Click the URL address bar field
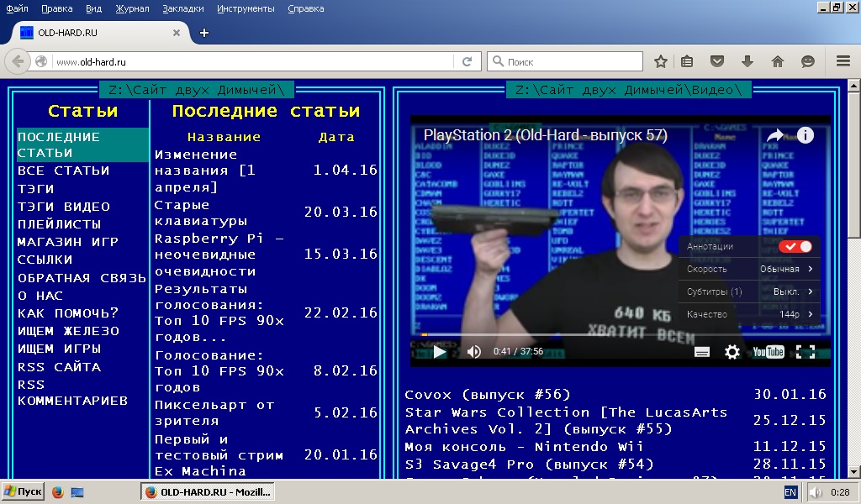Viewport: 861px width, 504px height. 252,61
